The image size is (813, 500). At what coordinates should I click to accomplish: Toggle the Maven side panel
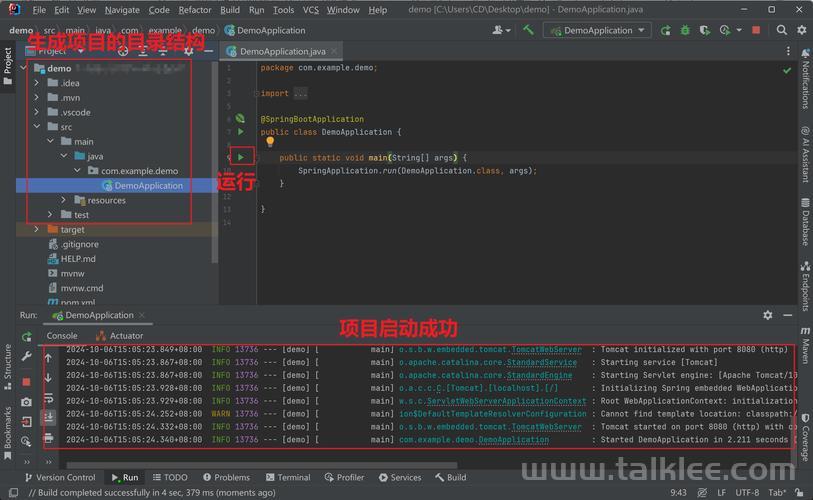805,345
